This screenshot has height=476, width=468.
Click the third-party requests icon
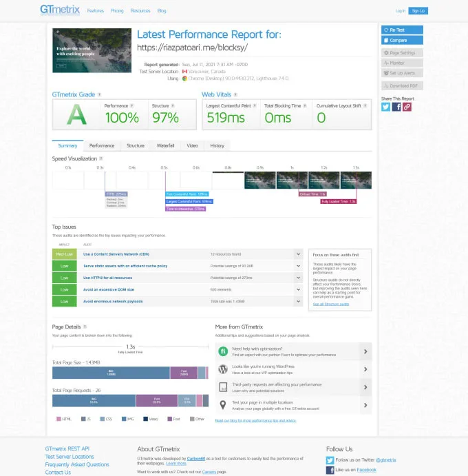click(x=223, y=387)
